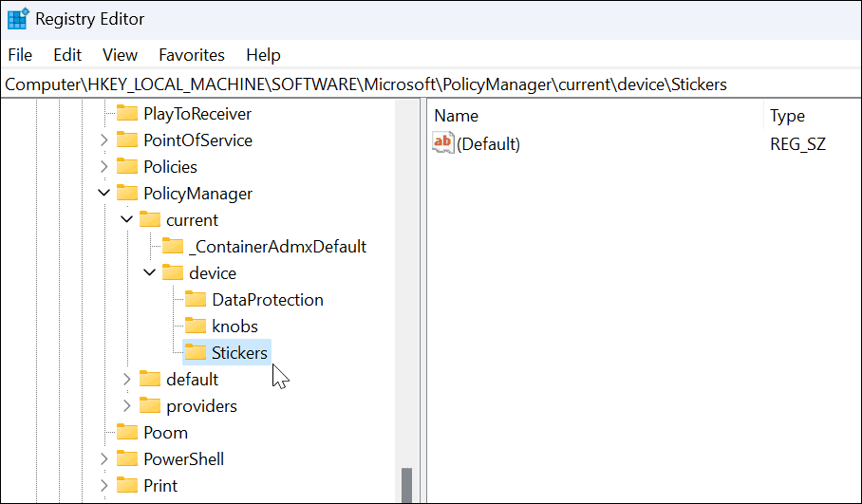
Task: Open the Edit menu
Action: pos(67,55)
